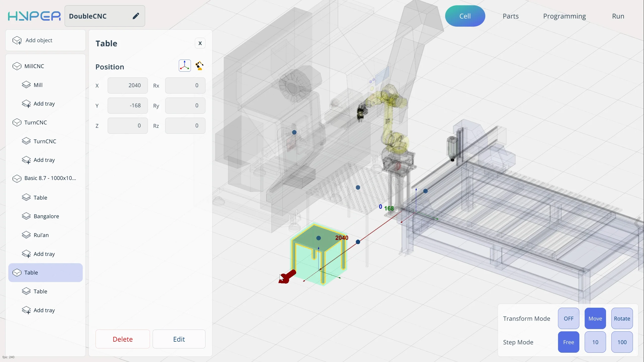Select the Rui'an tray in tree
644x362 pixels.
coord(41,235)
